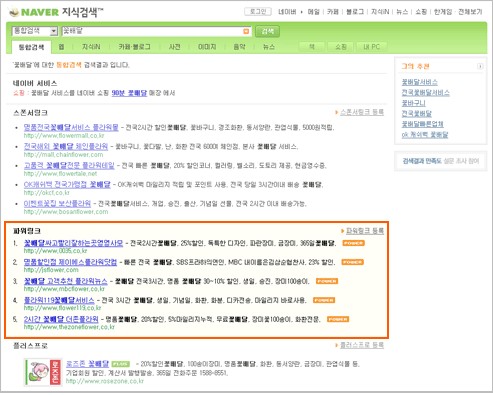This screenshot has height=395, width=493.
Task: Click the 스폰서링크 등록 link
Action: [x=362, y=112]
